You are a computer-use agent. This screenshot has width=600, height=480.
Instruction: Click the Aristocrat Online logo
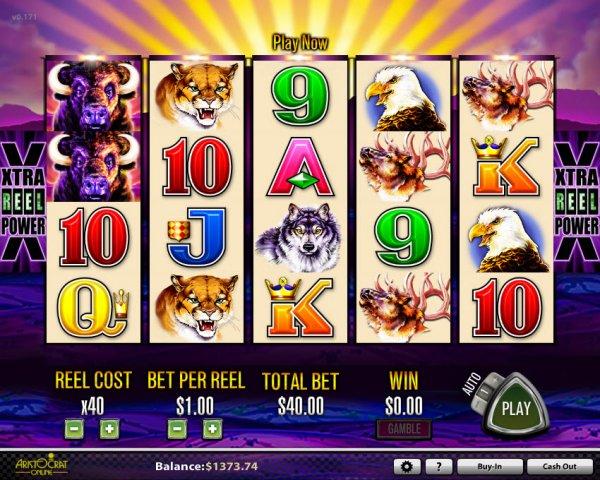pos(41,465)
